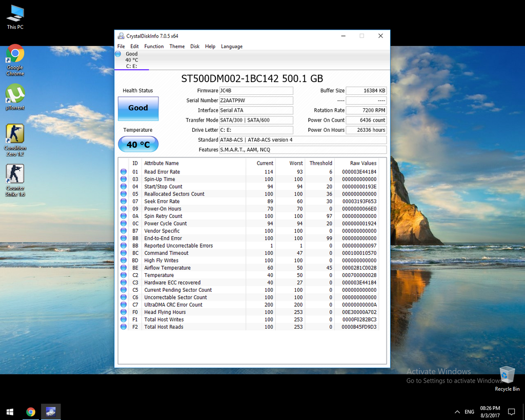This screenshot has height=420, width=525.
Task: Click the Total Host Reads status orb
Action: coord(124,327)
